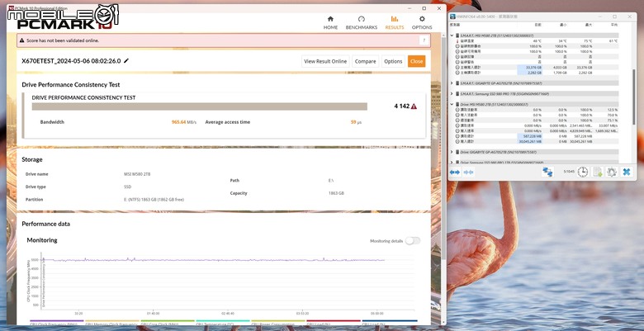Expand the S.M.A.R.T.: GIGABYTE GP-AG70S2TB group
The height and width of the screenshot is (331, 644).
[x=452, y=83]
